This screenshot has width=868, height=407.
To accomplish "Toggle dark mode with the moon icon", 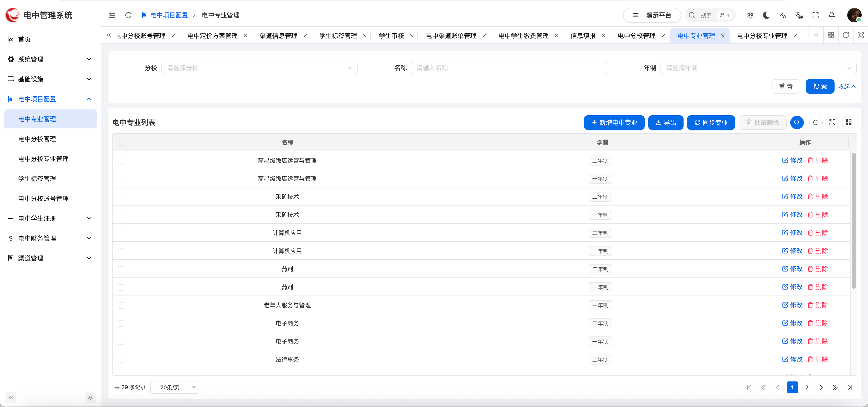I will coord(766,15).
